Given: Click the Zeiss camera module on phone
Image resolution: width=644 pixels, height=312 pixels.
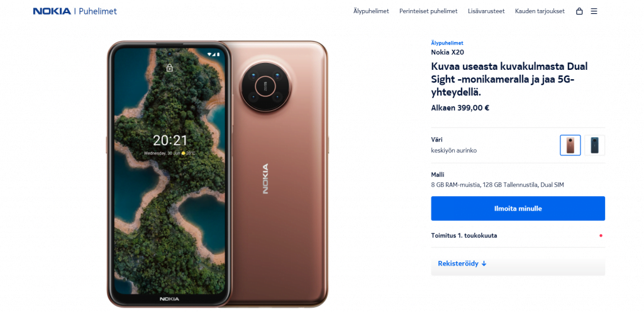Looking at the screenshot, I should pos(266,87).
